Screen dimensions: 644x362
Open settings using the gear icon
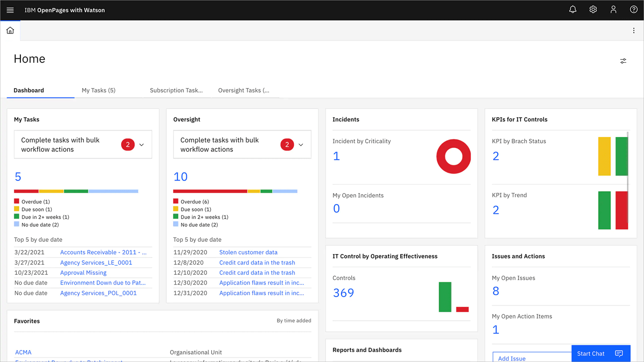pyautogui.click(x=593, y=9)
